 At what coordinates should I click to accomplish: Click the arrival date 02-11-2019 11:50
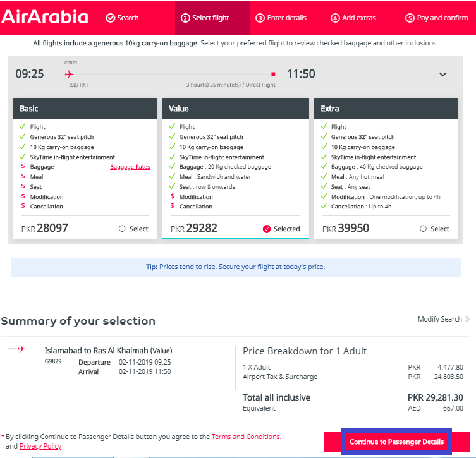click(x=145, y=371)
